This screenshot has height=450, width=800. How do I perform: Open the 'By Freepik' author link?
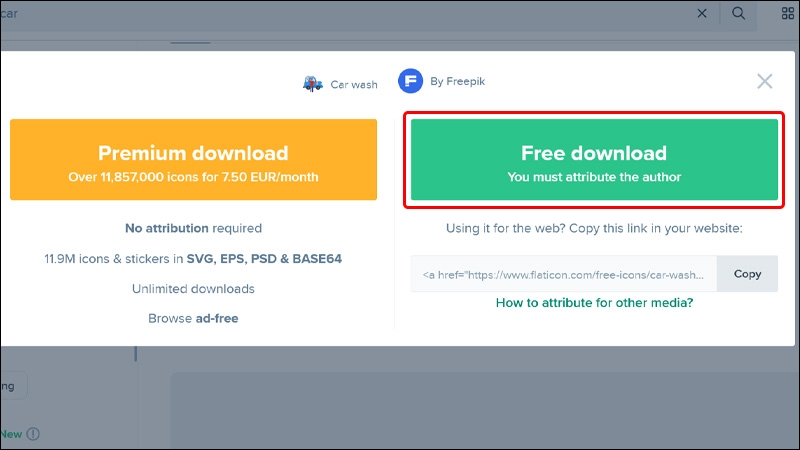click(457, 82)
